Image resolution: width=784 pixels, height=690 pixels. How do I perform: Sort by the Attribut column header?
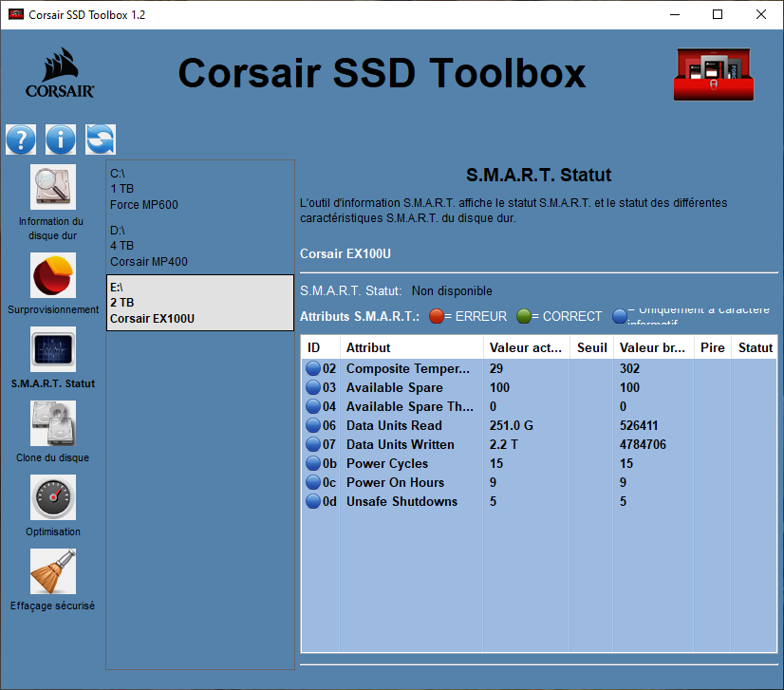tap(412, 347)
